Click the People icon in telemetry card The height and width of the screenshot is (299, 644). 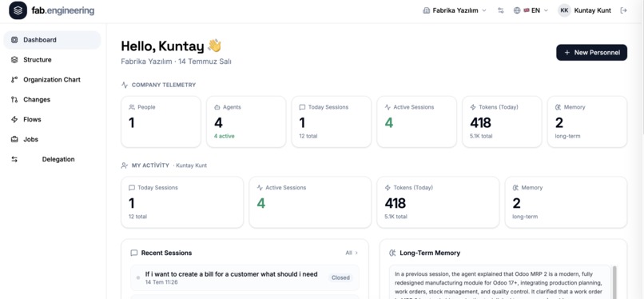tap(132, 107)
